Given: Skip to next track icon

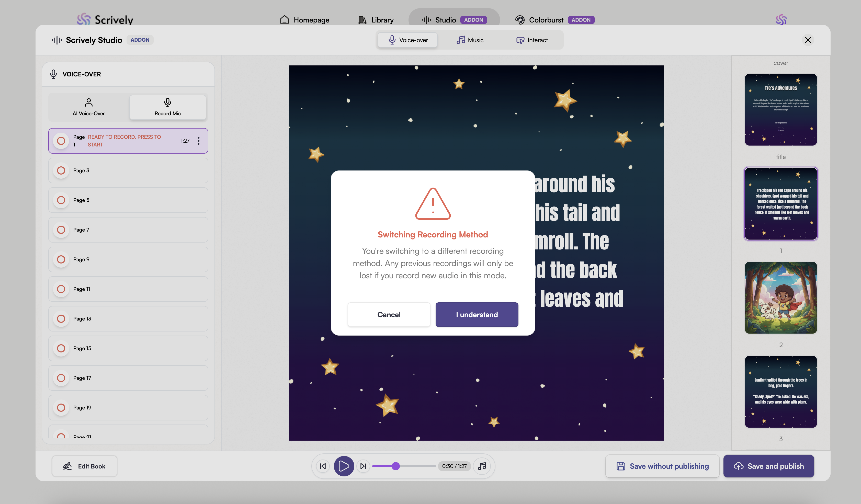Looking at the screenshot, I should 363,466.
